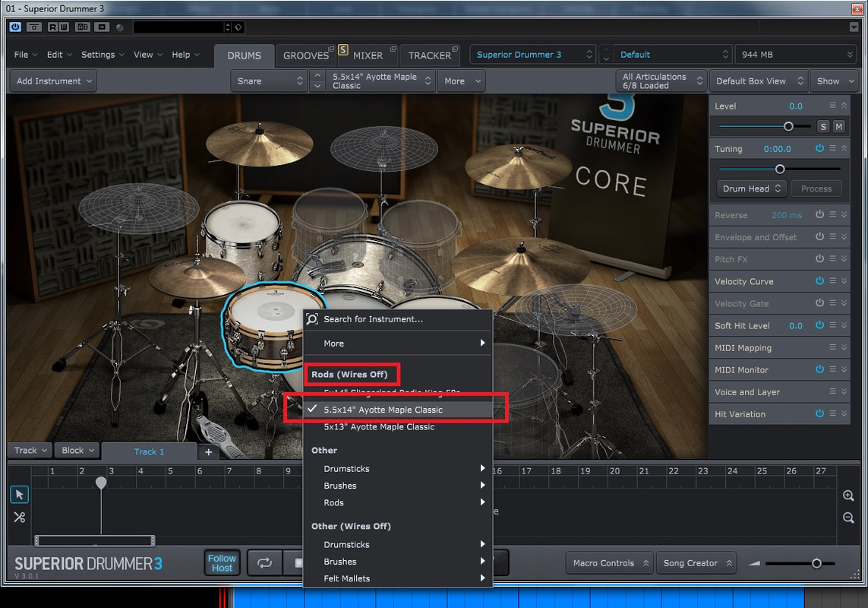The height and width of the screenshot is (608, 868).
Task: Toggle the Tuning power button
Action: [x=820, y=148]
